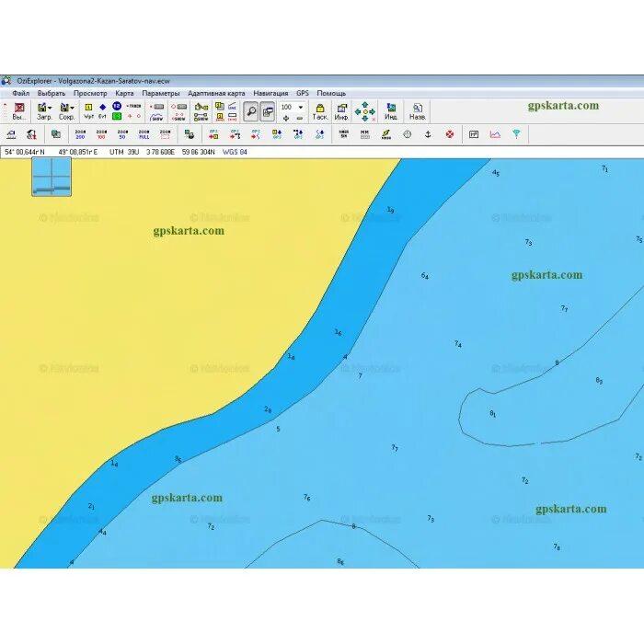This screenshot has height=644, width=644.
Task: Click the anchor alarm icon
Action: [x=428, y=134]
